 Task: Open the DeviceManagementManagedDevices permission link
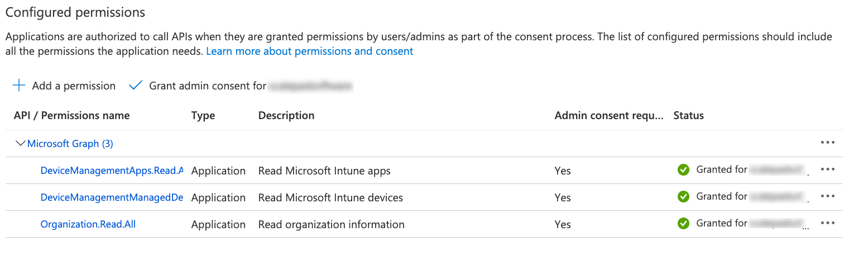(x=112, y=197)
